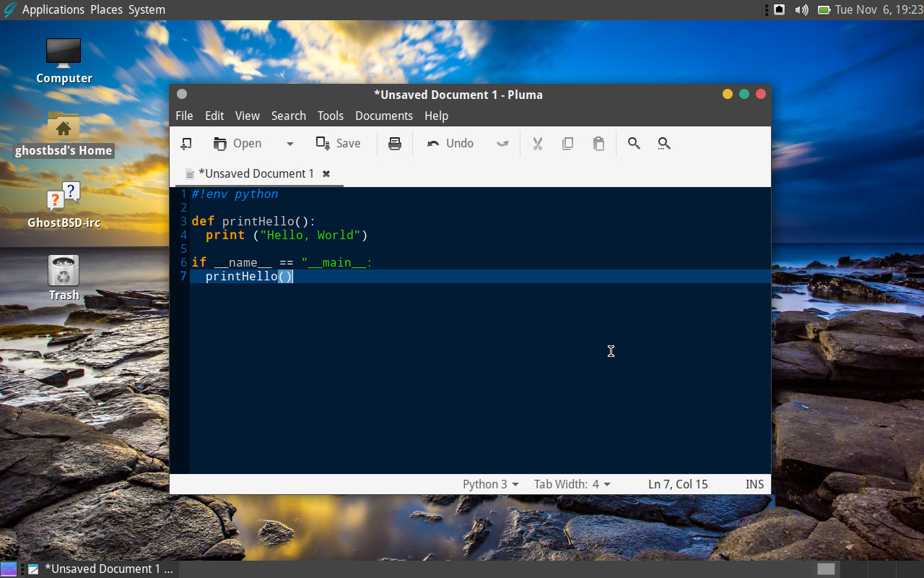924x578 pixels.
Task: Close the Unsaved Document 1 tab
Action: coord(326,173)
